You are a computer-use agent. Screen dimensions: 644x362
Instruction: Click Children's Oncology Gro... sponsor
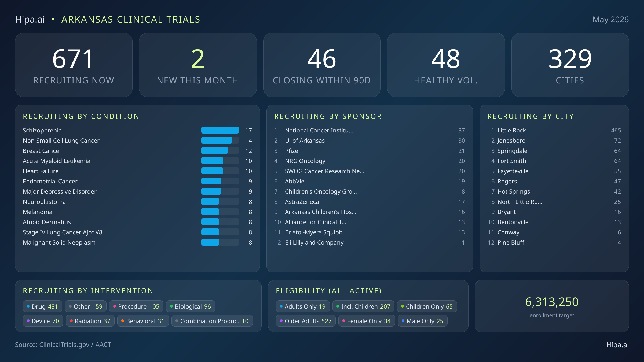click(369, 191)
